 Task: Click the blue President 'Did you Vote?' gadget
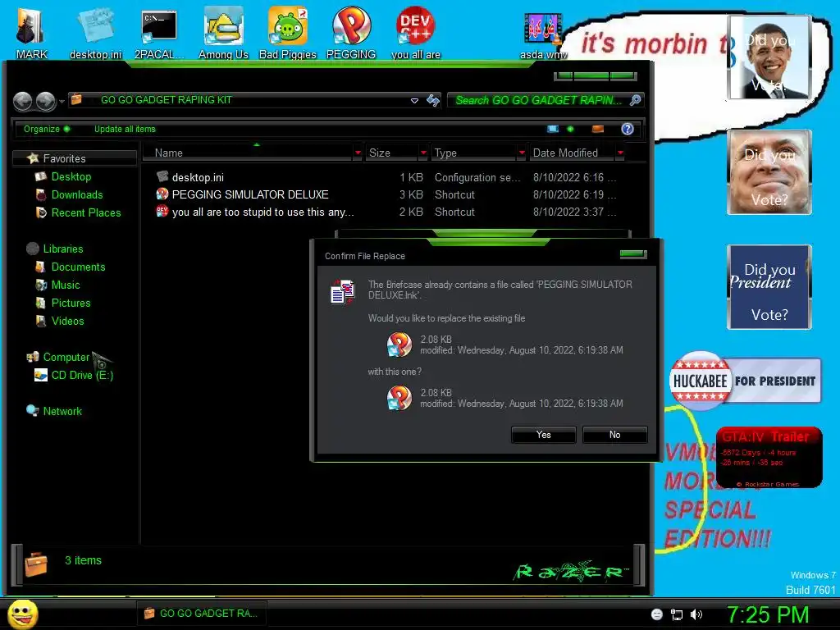(x=769, y=286)
